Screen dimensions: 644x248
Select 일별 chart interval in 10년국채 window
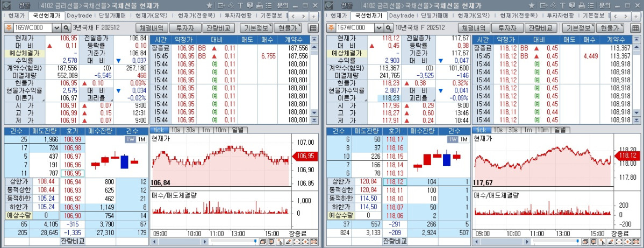pyautogui.click(x=560, y=130)
